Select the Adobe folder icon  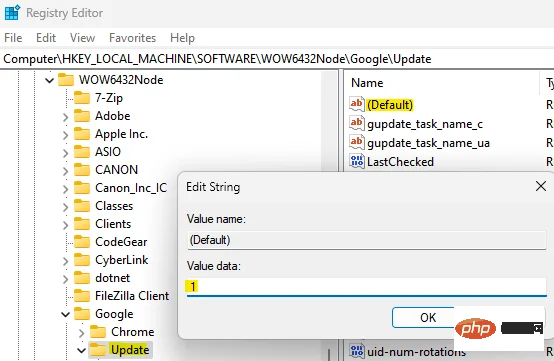[82, 116]
